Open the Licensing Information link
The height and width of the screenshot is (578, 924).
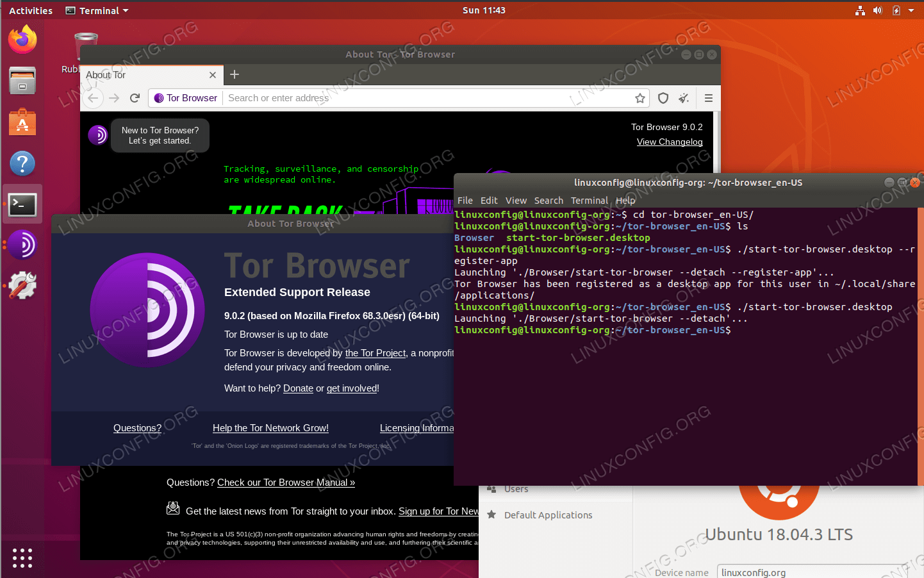[417, 428]
